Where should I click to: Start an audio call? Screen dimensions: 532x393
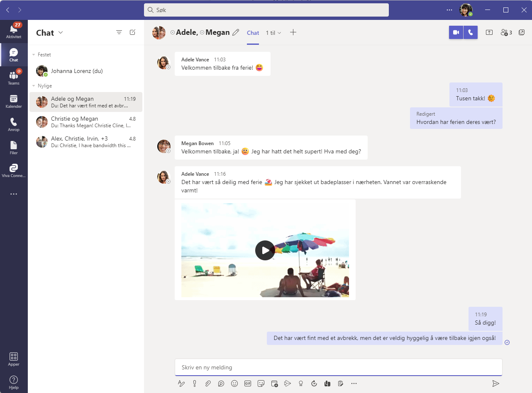point(471,32)
